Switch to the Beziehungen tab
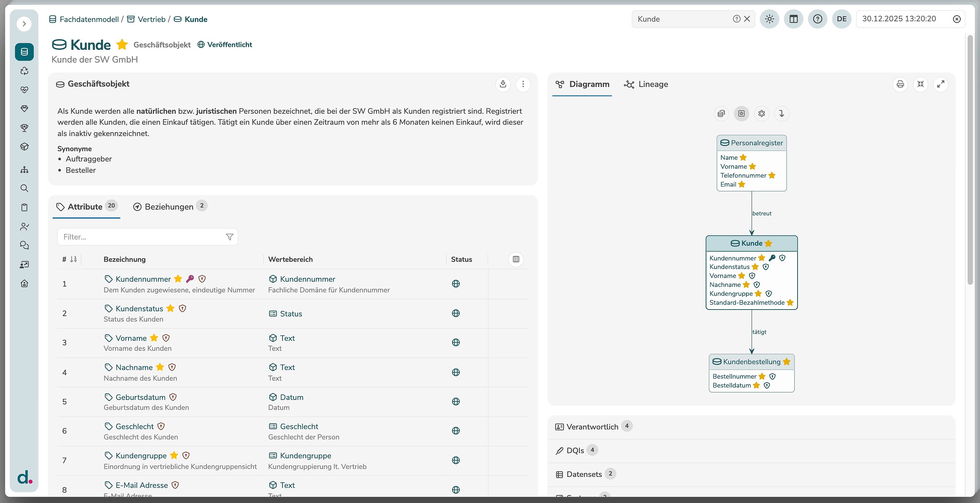Screen dimensions: 980x503 (169, 206)
